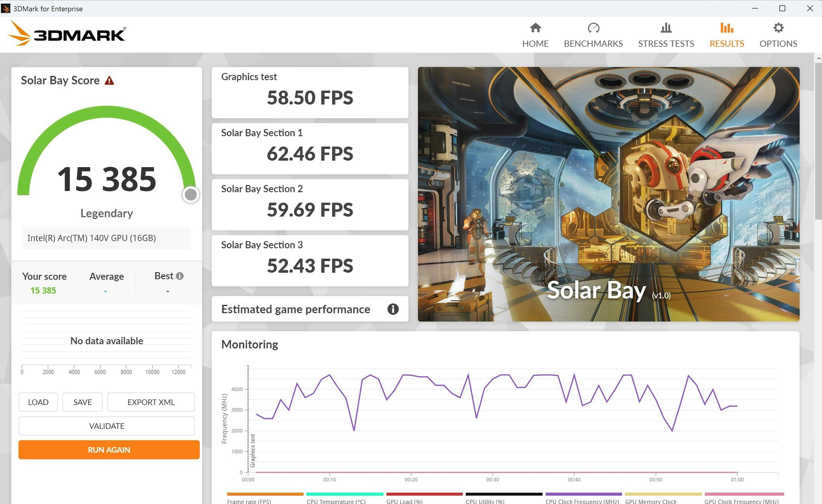Click the Average column label
The image size is (822, 504).
click(x=106, y=276)
